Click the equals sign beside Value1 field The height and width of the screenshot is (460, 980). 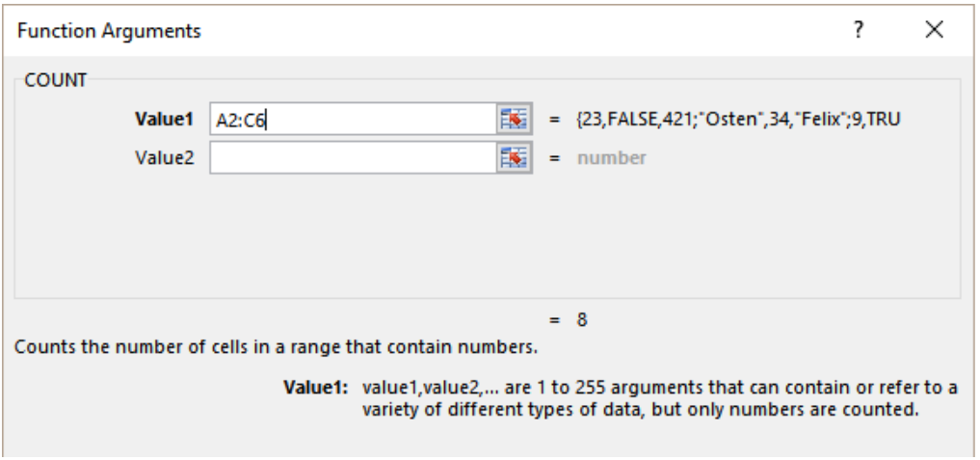point(554,120)
